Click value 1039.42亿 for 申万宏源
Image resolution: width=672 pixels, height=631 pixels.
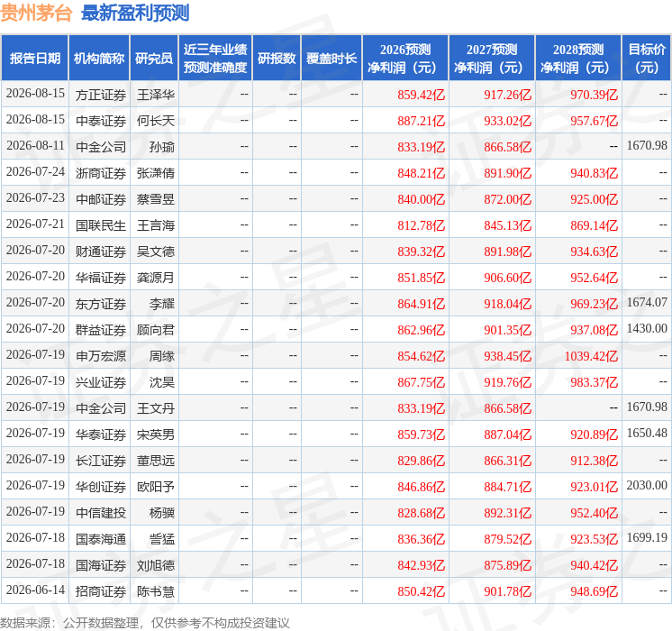[x=591, y=356]
